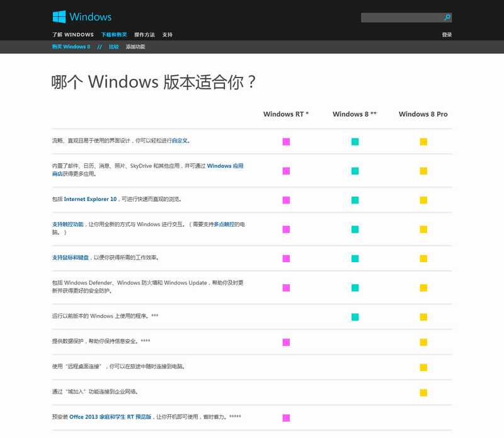Click the Windows 8 ** column header
Viewport: 504px width, 438px height.
[355, 114]
